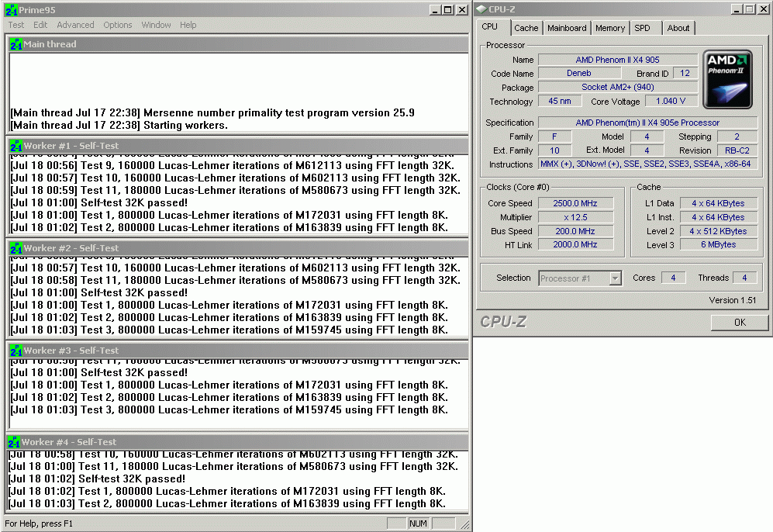Switch to the Memory tab
The width and height of the screenshot is (773, 532).
(609, 28)
